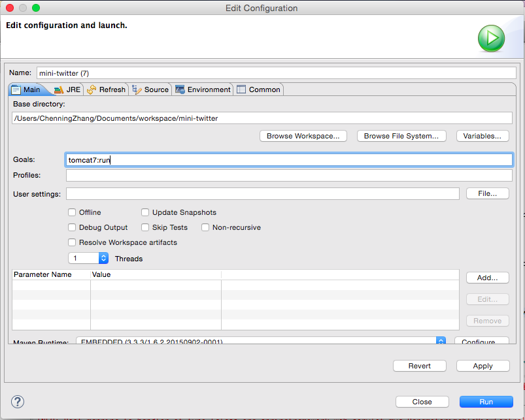Apply the configuration changes
This screenshot has height=420, width=525.
coord(483,366)
